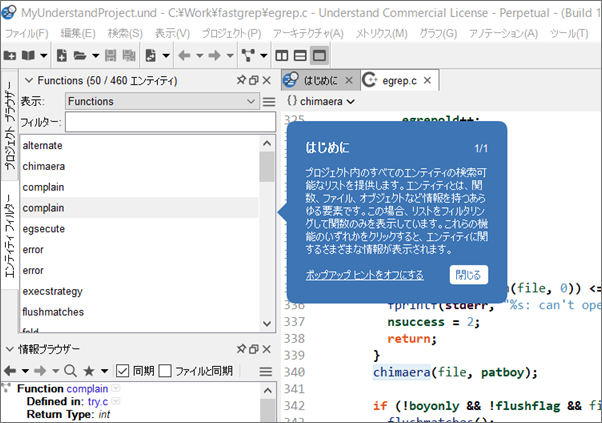Pin the Functions panel

(x=241, y=80)
